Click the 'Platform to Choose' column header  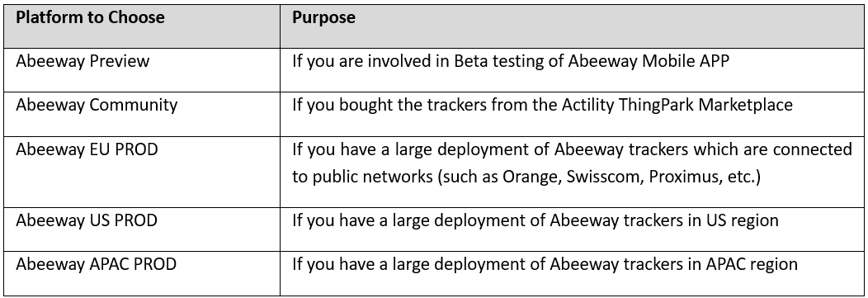(x=142, y=26)
